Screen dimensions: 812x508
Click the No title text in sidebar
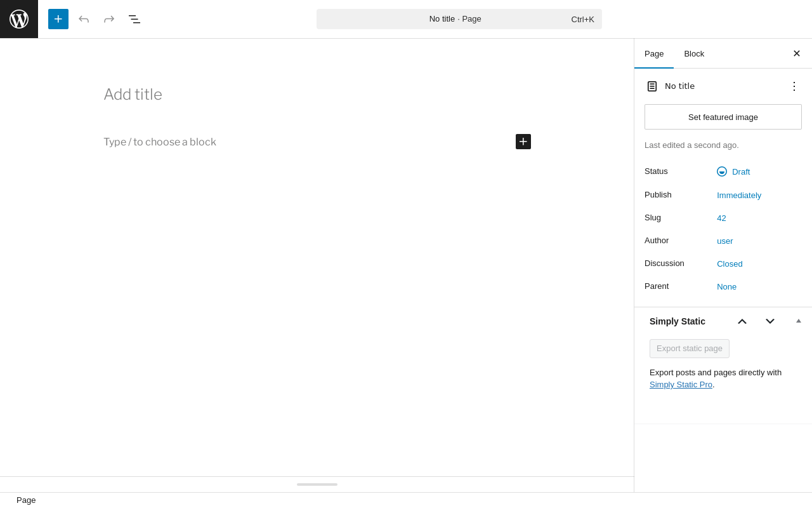click(x=679, y=86)
